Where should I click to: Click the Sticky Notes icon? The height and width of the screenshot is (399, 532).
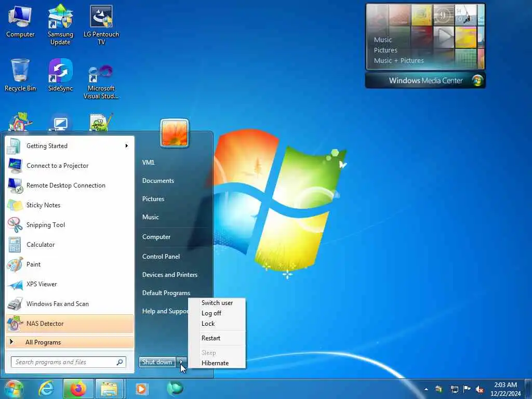click(15, 205)
